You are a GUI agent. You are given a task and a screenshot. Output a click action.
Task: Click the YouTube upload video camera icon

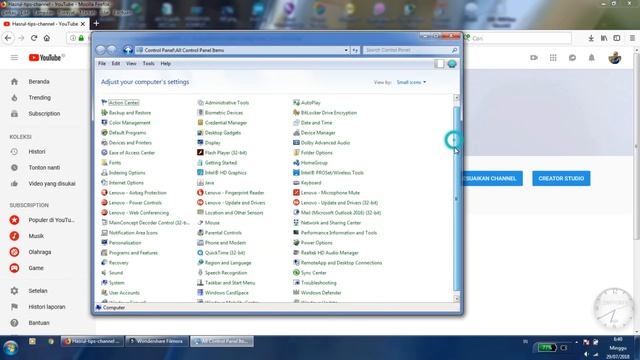pyautogui.click(x=534, y=58)
